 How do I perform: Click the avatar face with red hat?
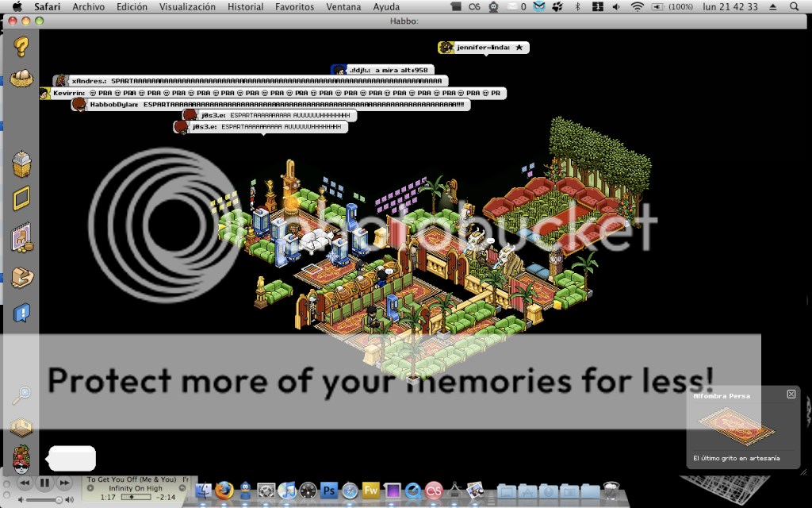pos(21,460)
